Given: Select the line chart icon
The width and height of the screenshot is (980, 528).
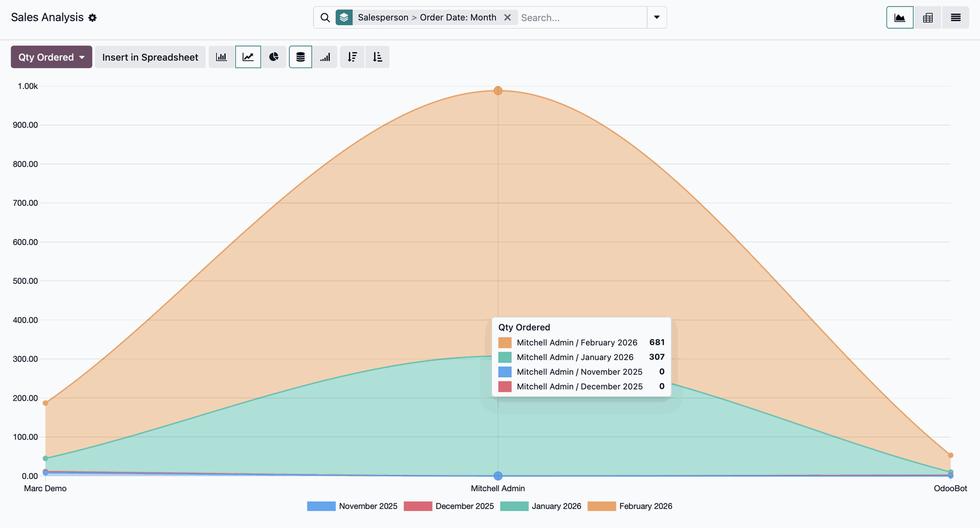Looking at the screenshot, I should [x=248, y=57].
